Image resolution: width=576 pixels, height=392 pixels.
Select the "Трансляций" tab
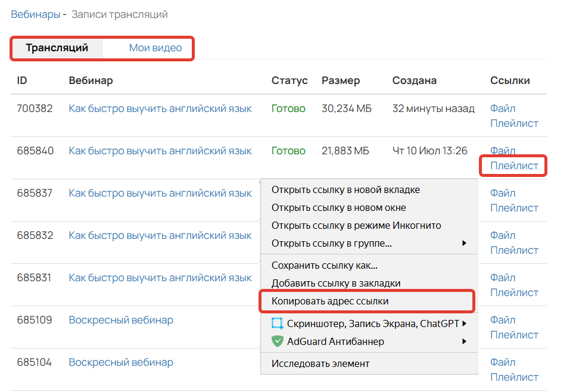[57, 48]
